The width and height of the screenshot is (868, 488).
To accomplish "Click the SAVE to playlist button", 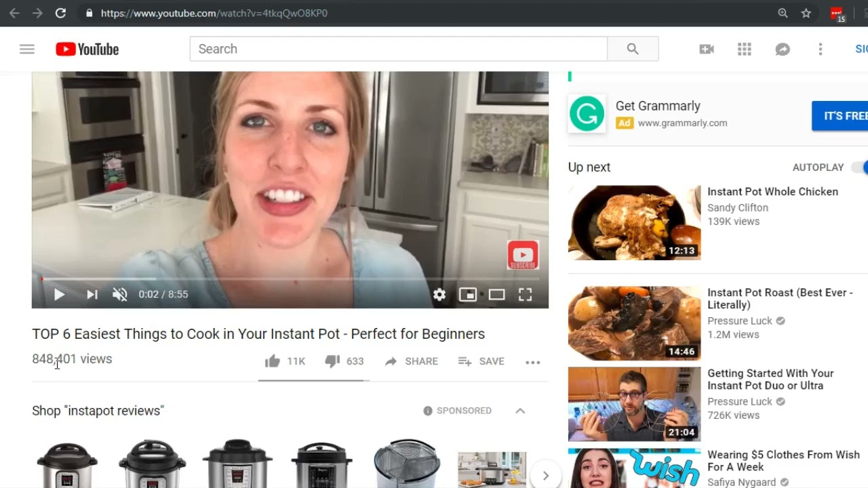I will (x=481, y=361).
